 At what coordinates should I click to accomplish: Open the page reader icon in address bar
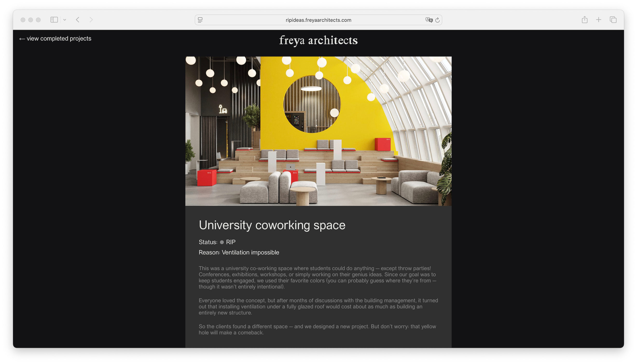click(x=200, y=20)
